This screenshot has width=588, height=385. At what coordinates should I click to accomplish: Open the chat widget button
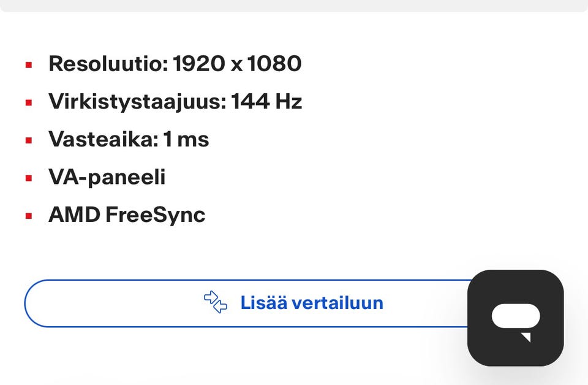515,318
